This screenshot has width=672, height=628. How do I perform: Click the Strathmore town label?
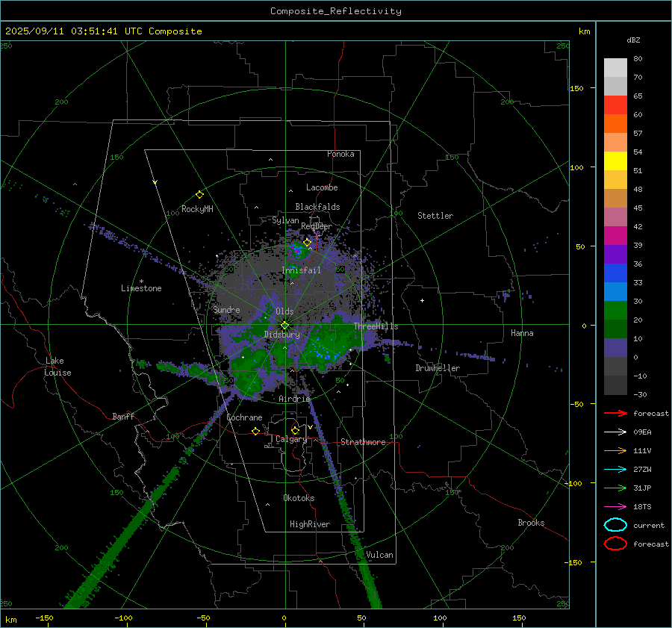click(x=363, y=442)
